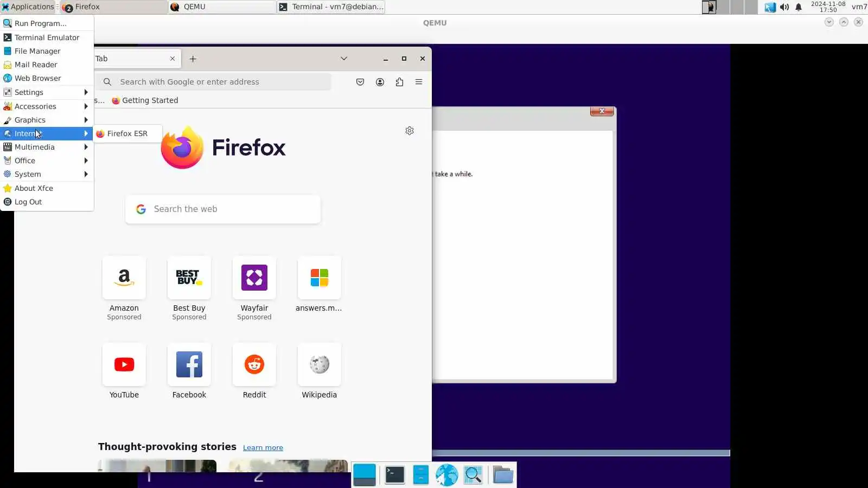Switch to Terminal window in top panel
Image resolution: width=868 pixels, height=488 pixels.
click(x=331, y=7)
